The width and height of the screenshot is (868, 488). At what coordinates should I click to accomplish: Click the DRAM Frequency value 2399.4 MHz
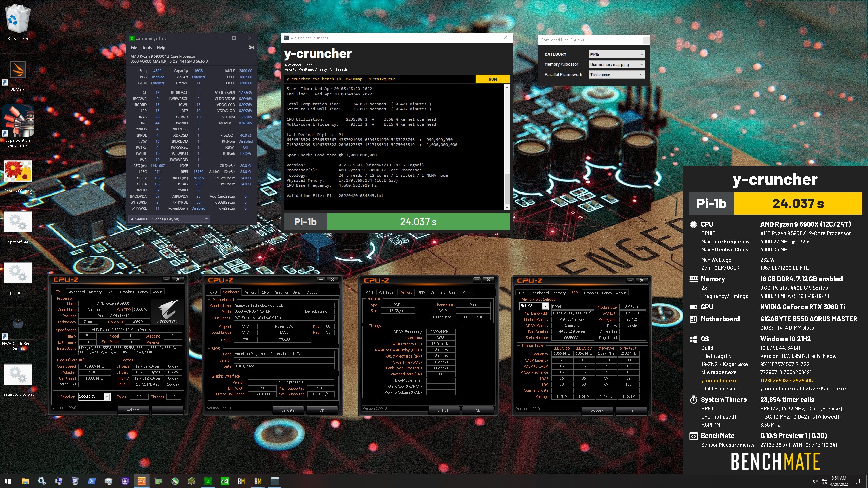click(x=440, y=332)
